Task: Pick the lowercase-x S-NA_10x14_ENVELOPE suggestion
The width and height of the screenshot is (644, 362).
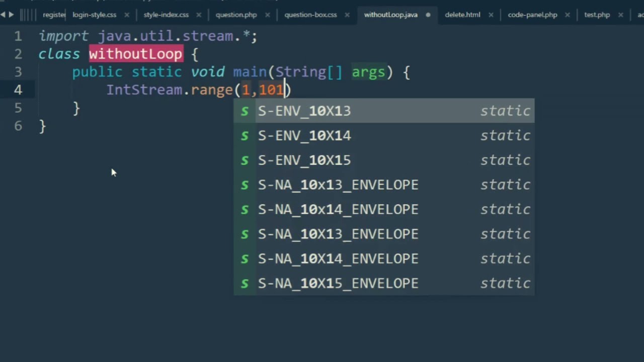Action: point(384,209)
